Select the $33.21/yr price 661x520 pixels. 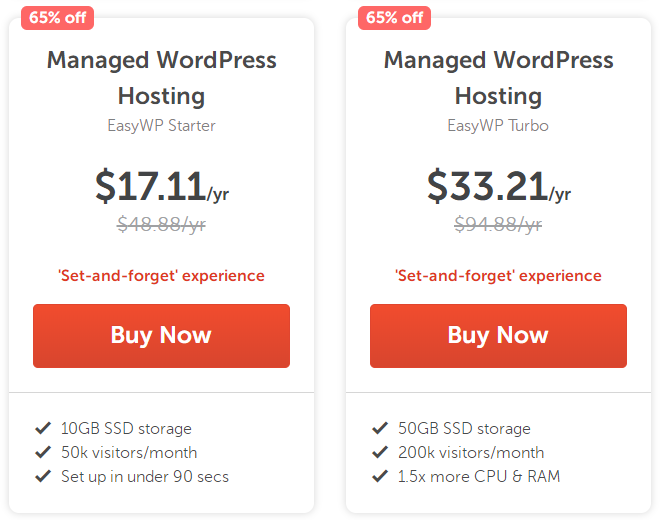coord(498,186)
